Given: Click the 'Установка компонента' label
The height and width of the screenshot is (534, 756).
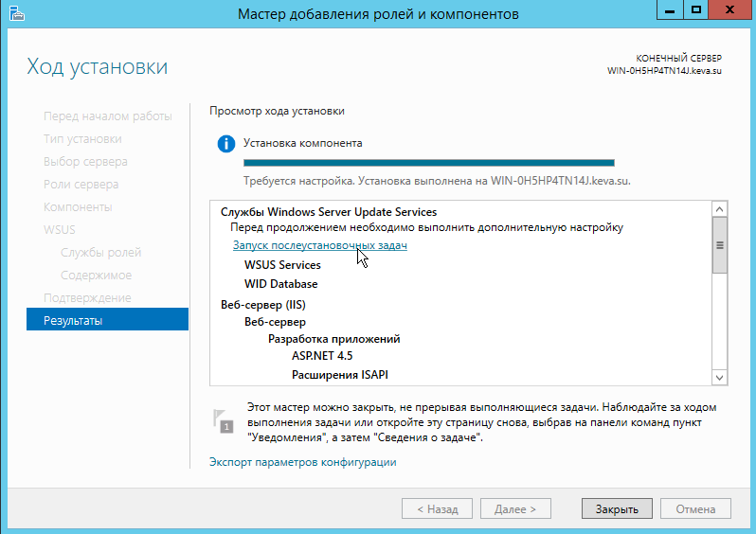Looking at the screenshot, I should pos(303,143).
